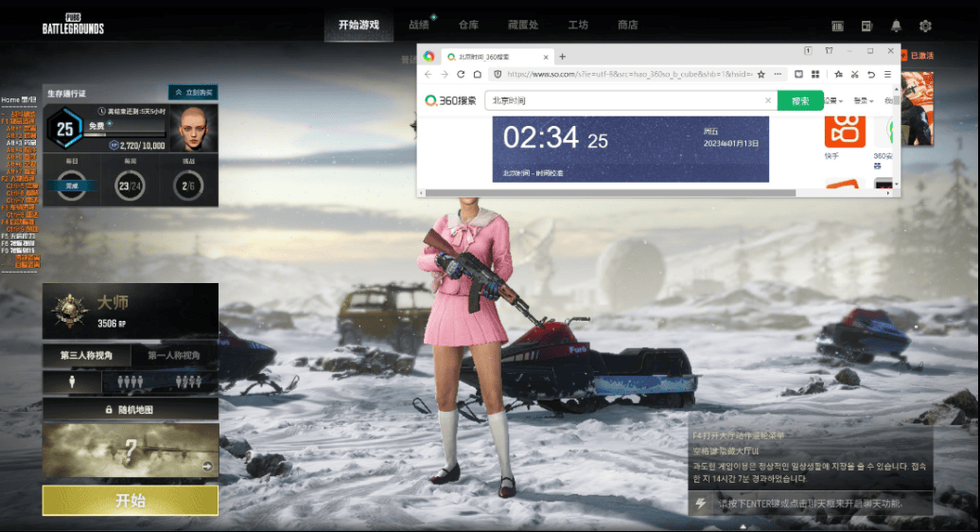
Task: Click the bald character portrait thumbnail
Action: (x=194, y=129)
